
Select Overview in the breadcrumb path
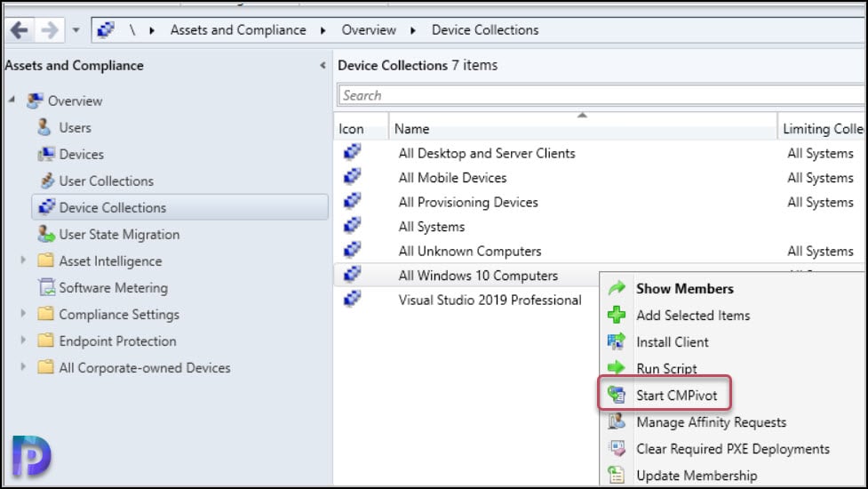pos(369,30)
